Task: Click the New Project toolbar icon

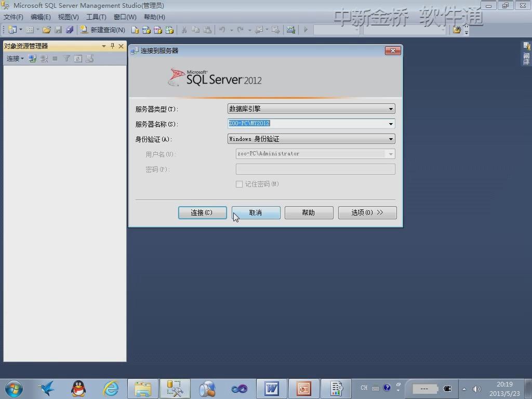Action: [x=12, y=30]
